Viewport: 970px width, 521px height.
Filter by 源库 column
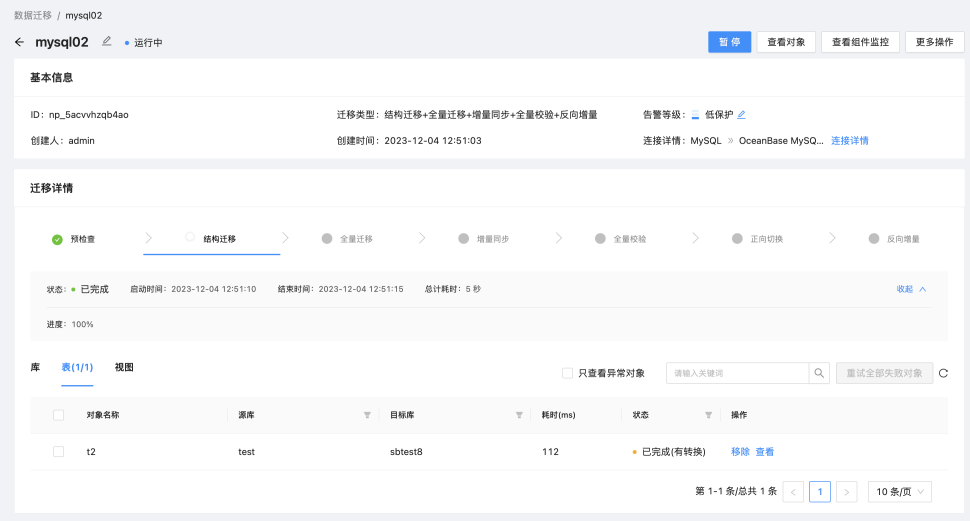pos(367,415)
